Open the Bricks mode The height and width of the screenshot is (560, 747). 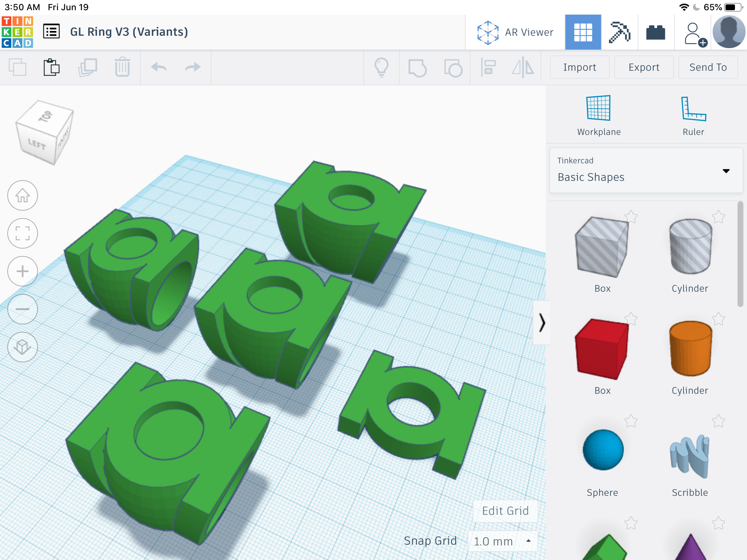655,32
